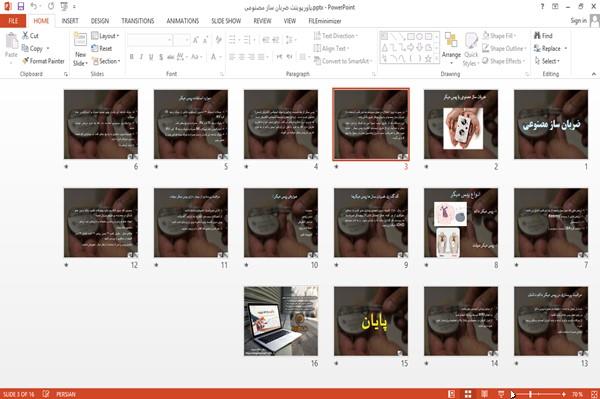Open the TRANSITIONS ribbon tab

tap(138, 21)
